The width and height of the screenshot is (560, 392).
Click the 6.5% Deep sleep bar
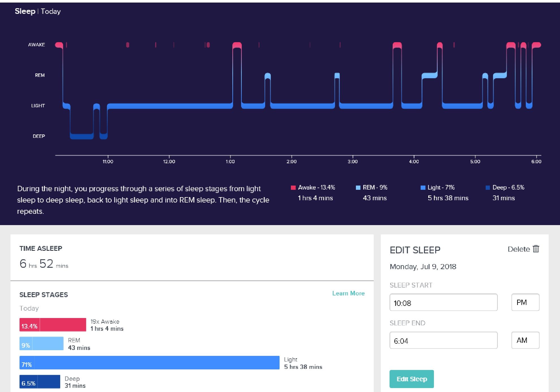pos(40,382)
